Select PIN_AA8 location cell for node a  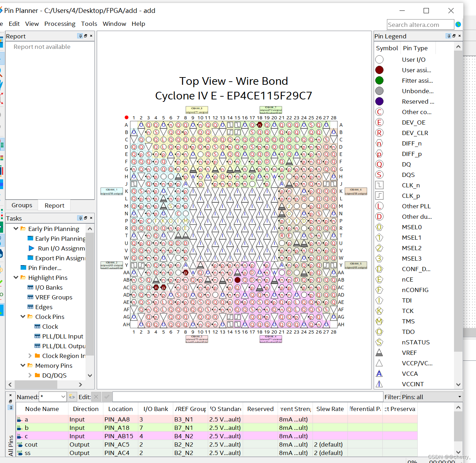[x=120, y=419]
